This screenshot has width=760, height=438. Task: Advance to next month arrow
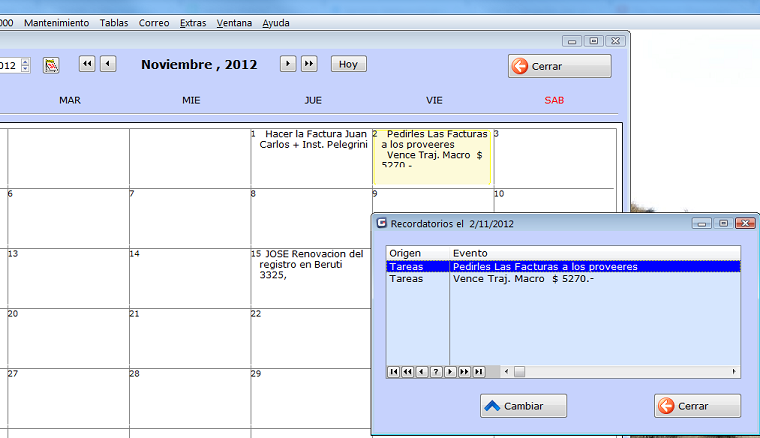[x=288, y=64]
